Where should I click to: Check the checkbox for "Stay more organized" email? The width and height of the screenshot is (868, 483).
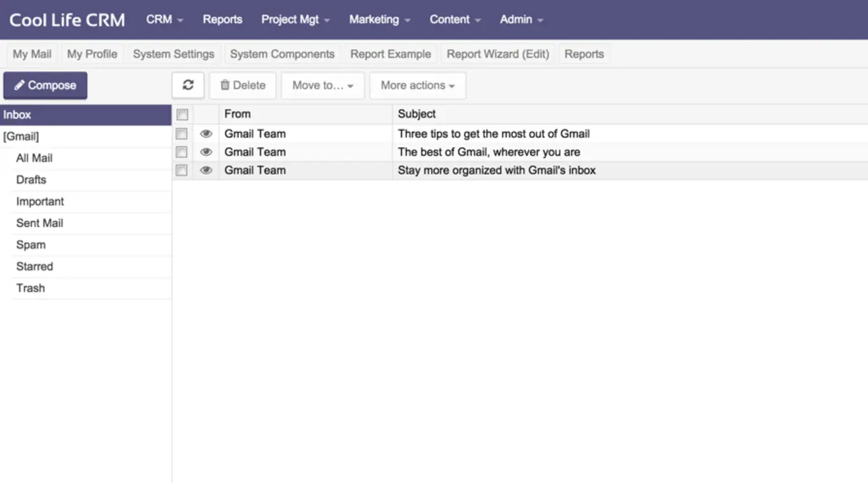tap(182, 170)
